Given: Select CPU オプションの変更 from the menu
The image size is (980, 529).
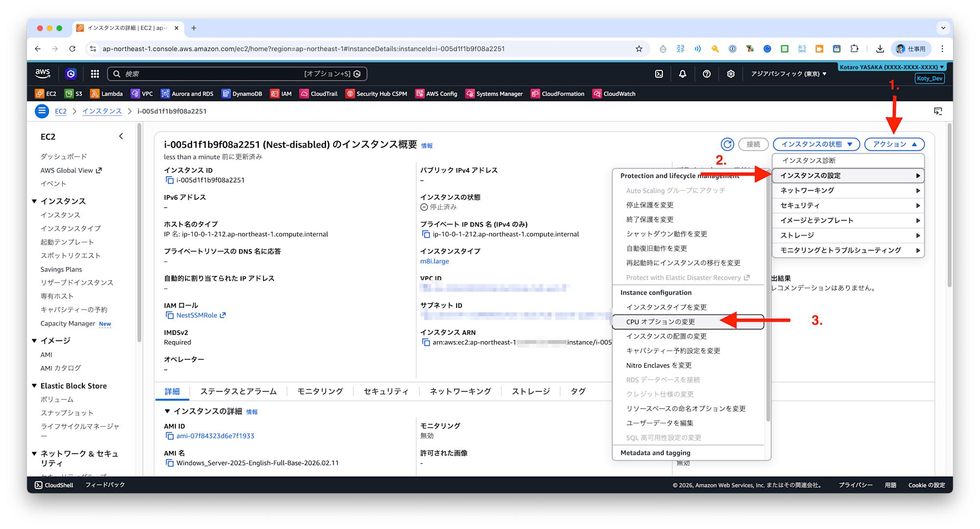Looking at the screenshot, I should 661,322.
